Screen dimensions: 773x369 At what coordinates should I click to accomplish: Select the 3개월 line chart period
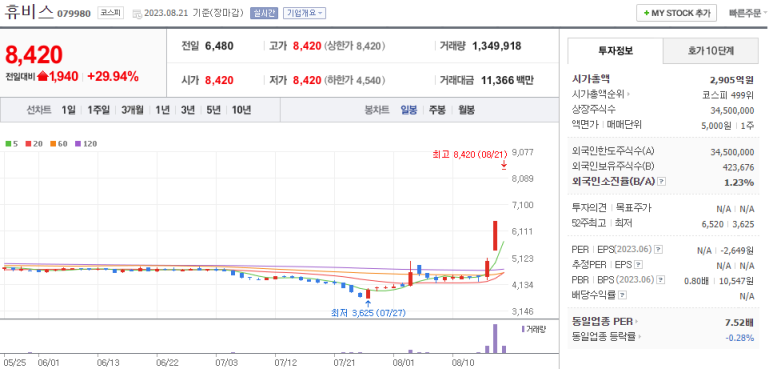point(132,110)
